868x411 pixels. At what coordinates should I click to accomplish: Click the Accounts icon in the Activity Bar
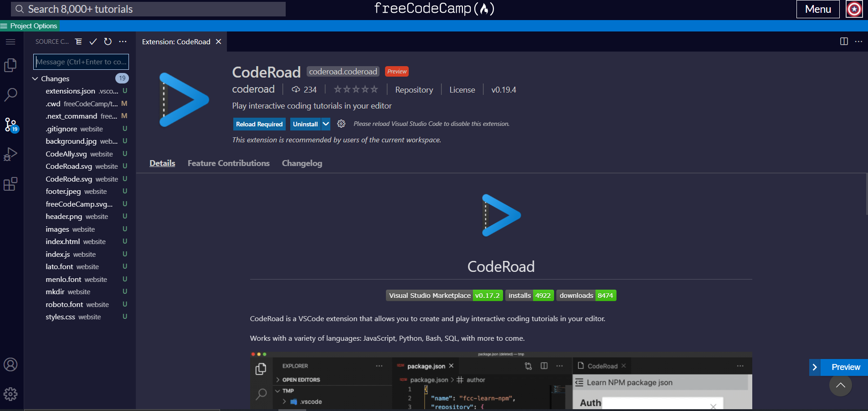10,364
